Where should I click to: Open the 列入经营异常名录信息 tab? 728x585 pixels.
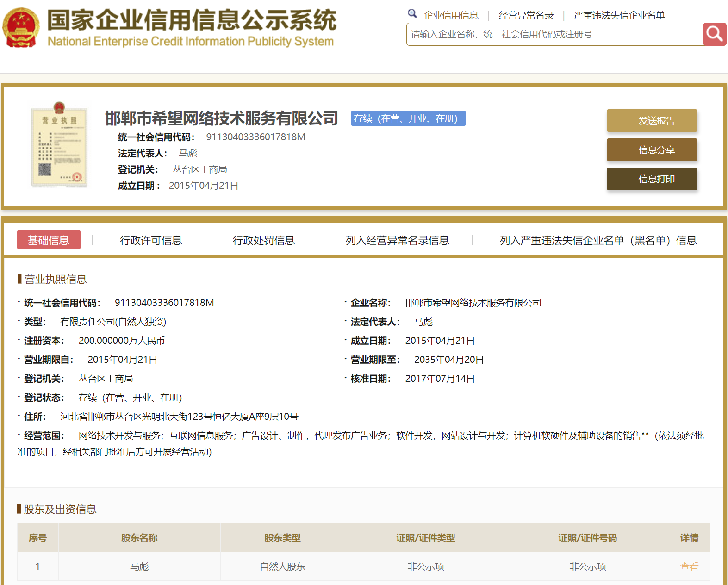pyautogui.click(x=397, y=241)
